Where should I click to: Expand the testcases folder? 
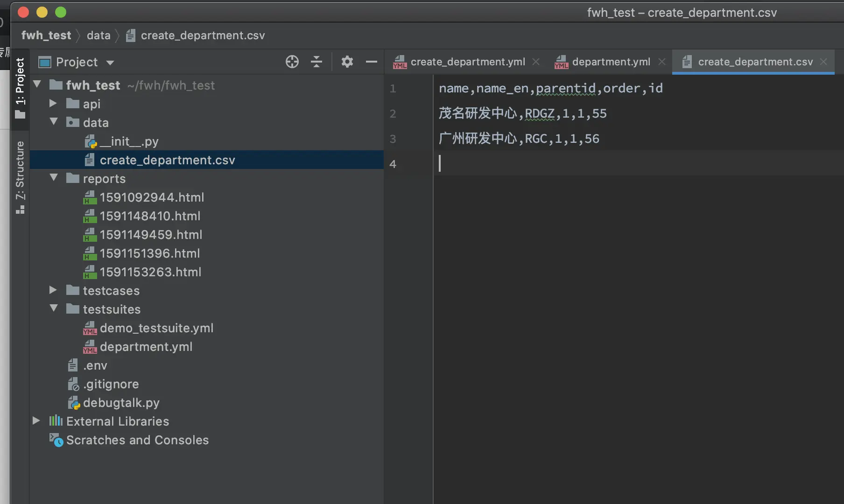(53, 290)
